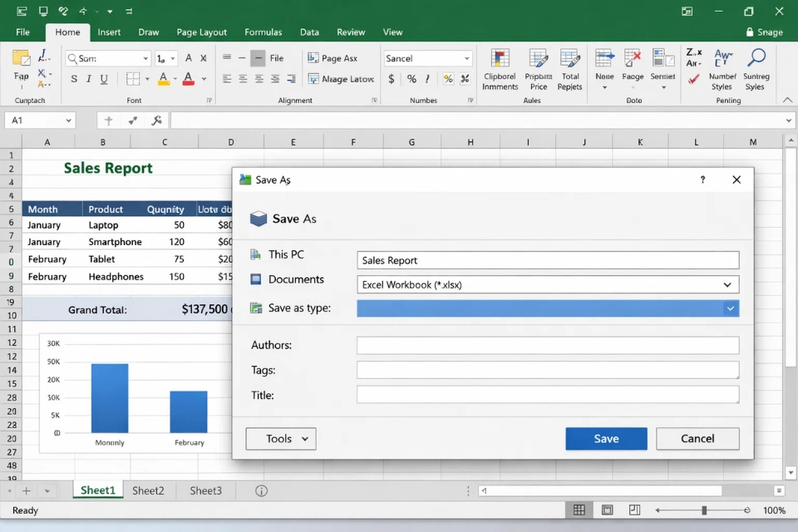
Task: Click the Save button in the dialog
Action: [x=606, y=438]
